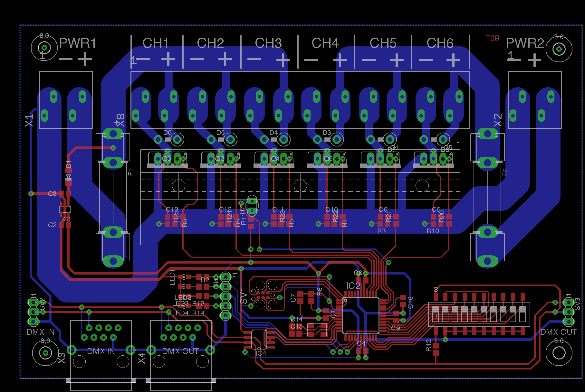
Task: Click the PWR2 silkscreen label
Action: pyautogui.click(x=525, y=43)
